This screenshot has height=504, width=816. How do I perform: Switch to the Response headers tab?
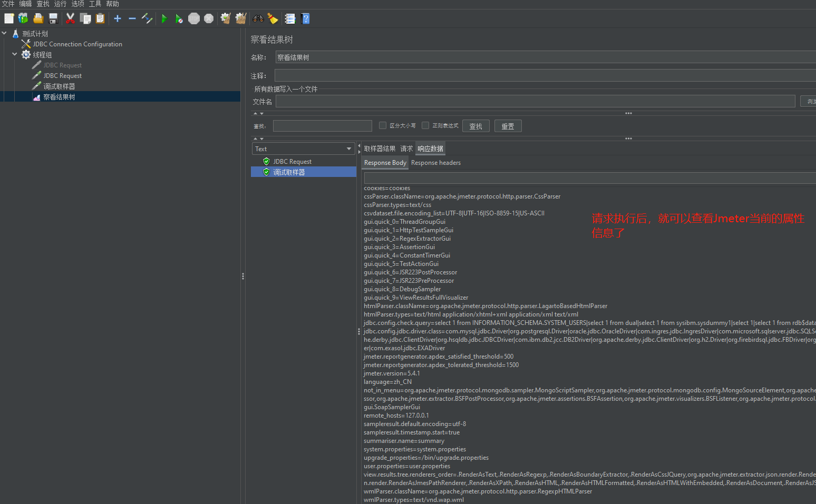[x=436, y=163]
